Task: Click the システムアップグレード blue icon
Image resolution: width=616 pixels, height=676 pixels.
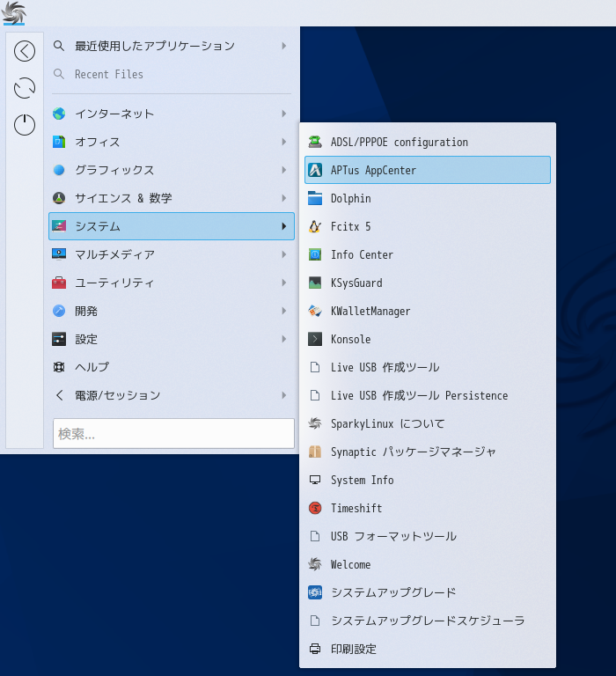Action: click(315, 592)
